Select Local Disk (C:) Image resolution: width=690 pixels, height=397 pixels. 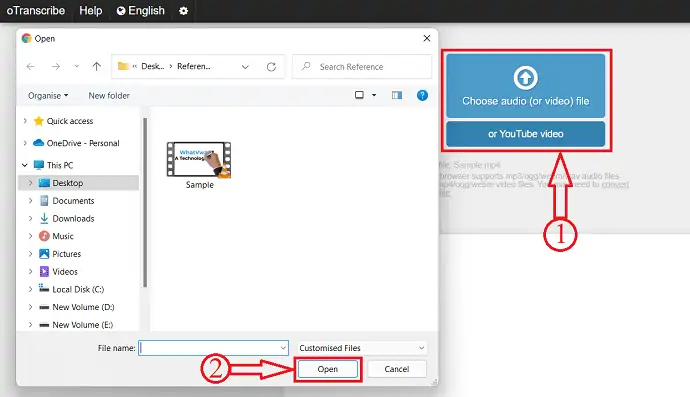click(x=78, y=289)
